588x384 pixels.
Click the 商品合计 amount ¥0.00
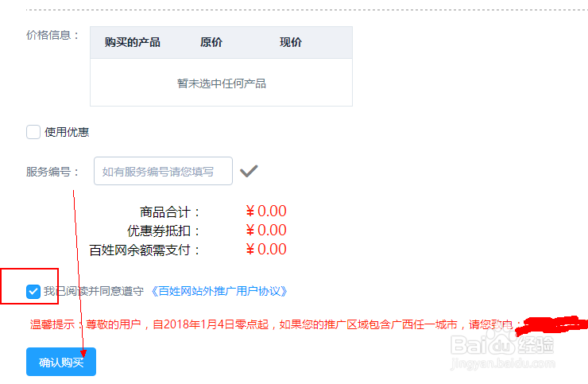(x=265, y=211)
